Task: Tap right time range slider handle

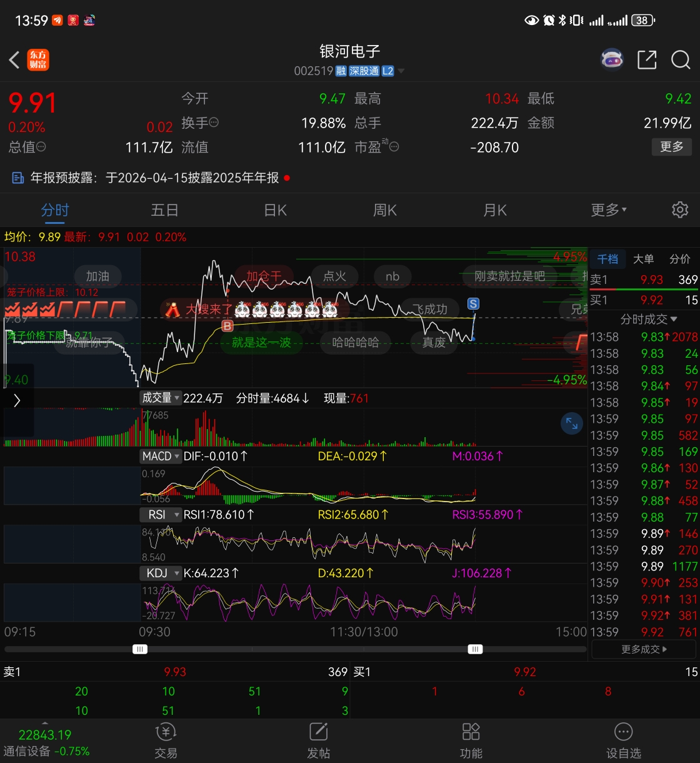Action: tap(475, 649)
